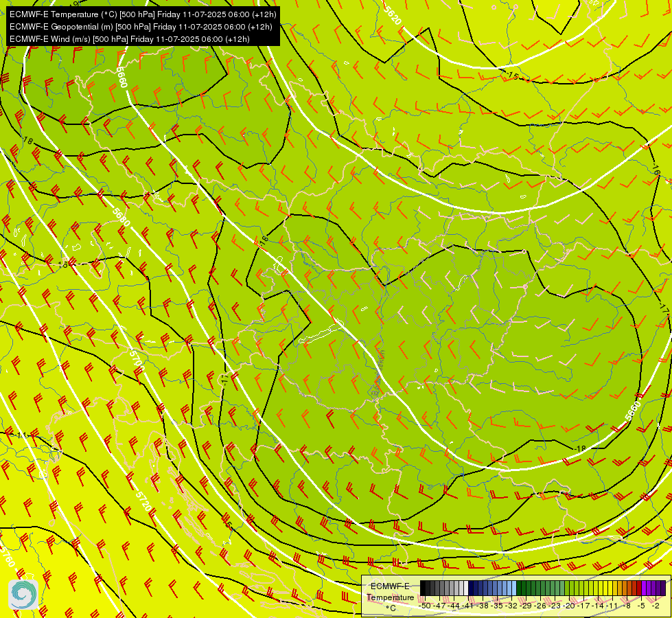The image size is (672, 618).
Task: Click the -29 value in legend
Action: [526, 606]
